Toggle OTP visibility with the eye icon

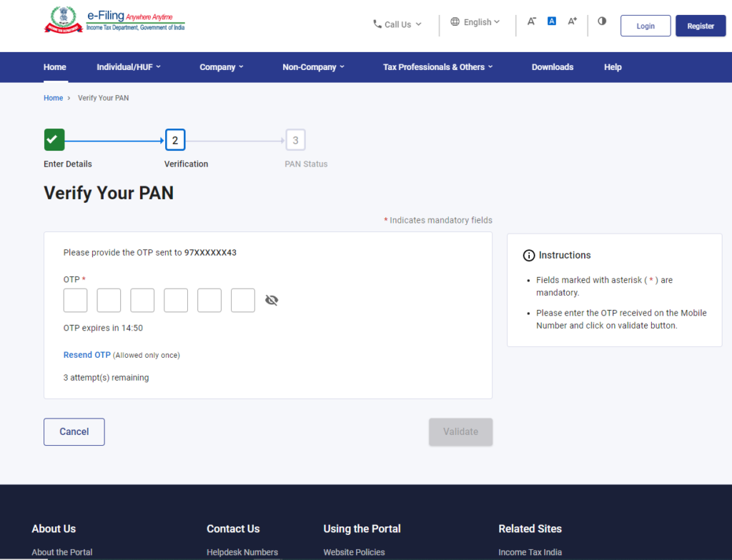(272, 300)
